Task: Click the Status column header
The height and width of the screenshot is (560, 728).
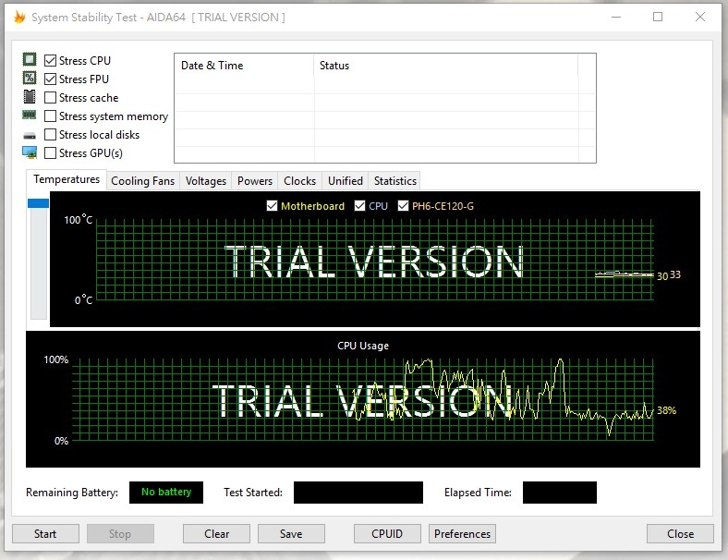Action: (445, 66)
